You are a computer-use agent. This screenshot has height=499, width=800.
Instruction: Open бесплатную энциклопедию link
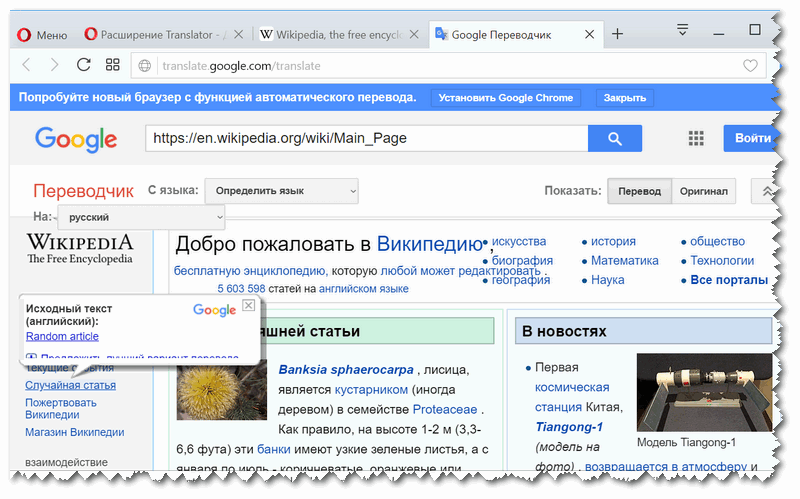click(249, 270)
